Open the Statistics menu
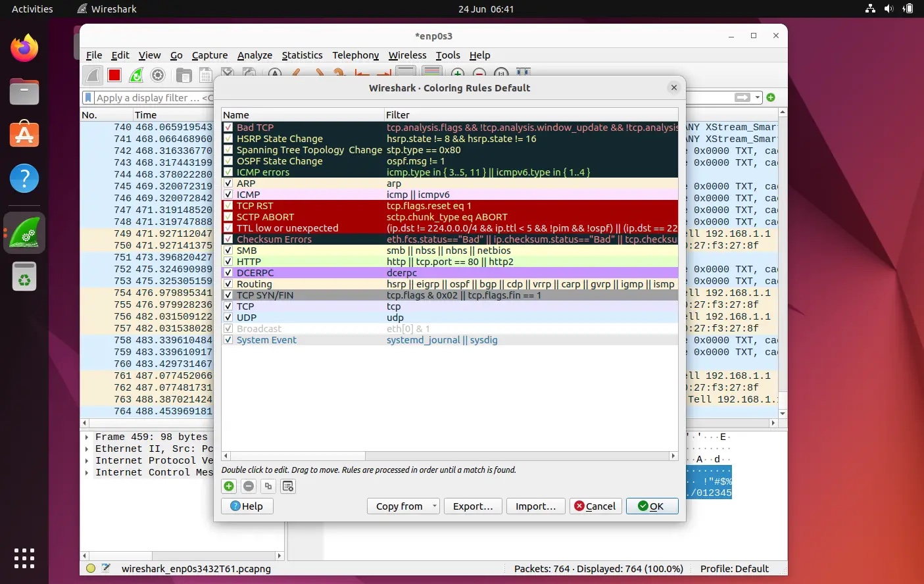 click(x=302, y=55)
